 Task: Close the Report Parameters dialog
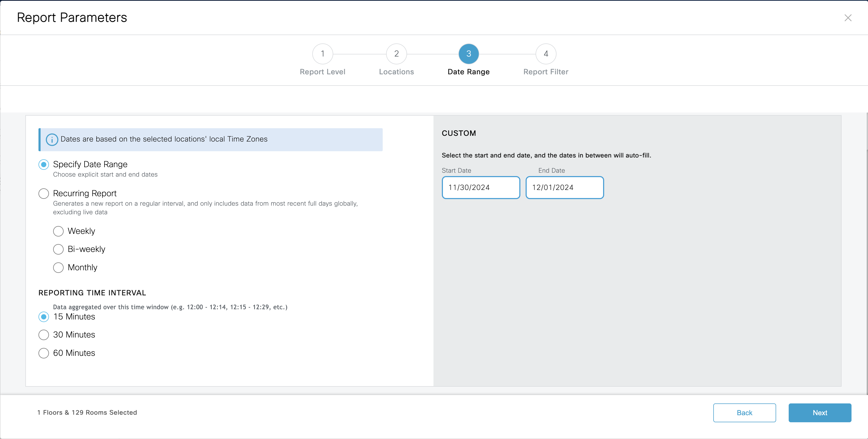(848, 18)
